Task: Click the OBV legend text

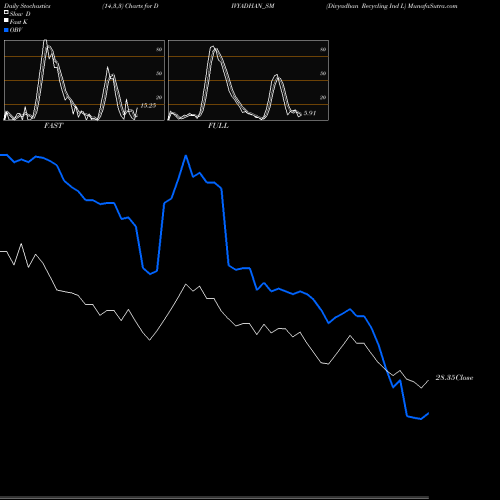Action: [x=16, y=30]
